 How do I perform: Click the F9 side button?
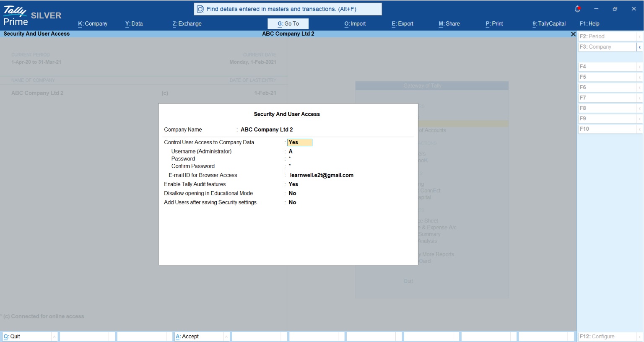pyautogui.click(x=607, y=119)
